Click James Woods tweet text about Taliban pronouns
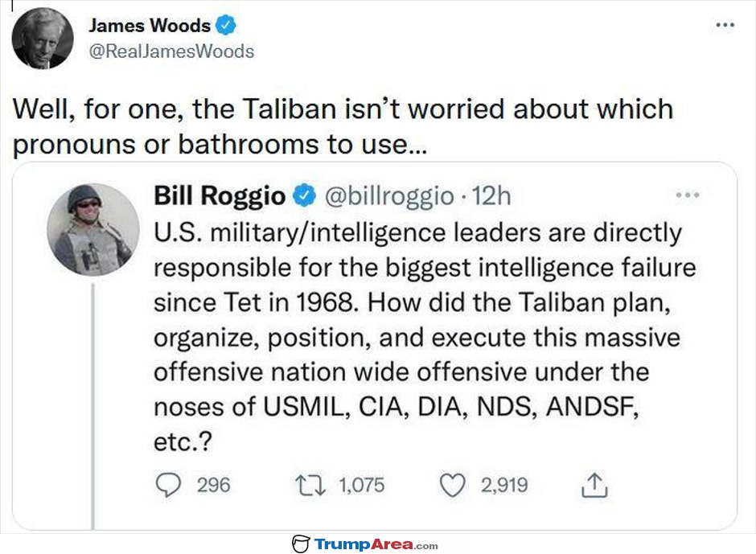The width and height of the screenshot is (756, 554). click(343, 126)
